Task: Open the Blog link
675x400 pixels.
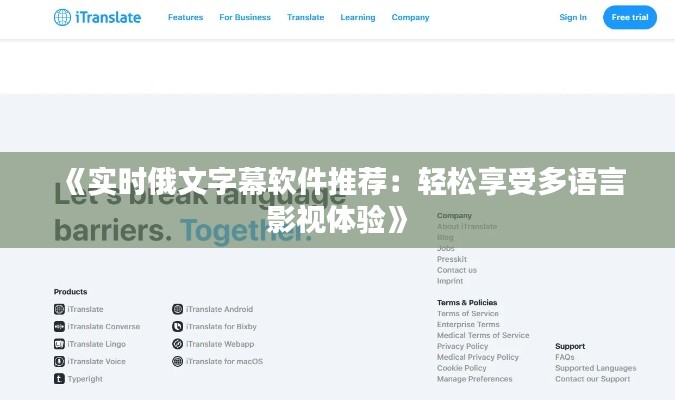Action: click(x=445, y=237)
